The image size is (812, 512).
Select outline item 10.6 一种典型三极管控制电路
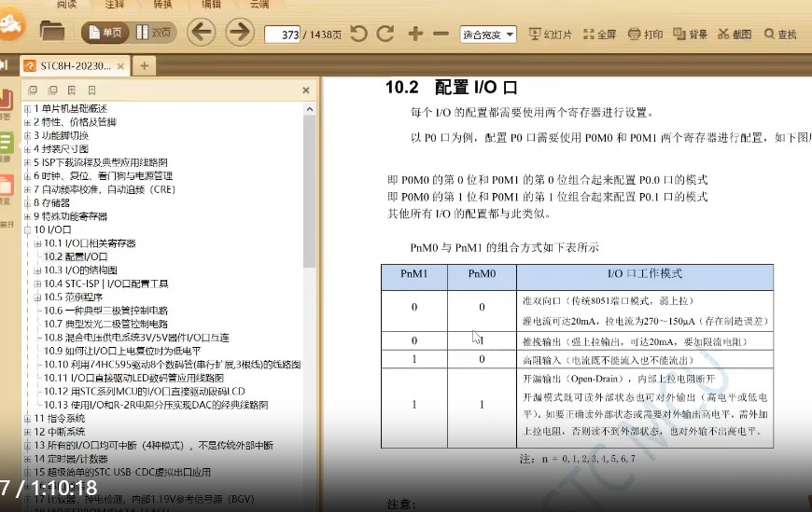point(105,311)
